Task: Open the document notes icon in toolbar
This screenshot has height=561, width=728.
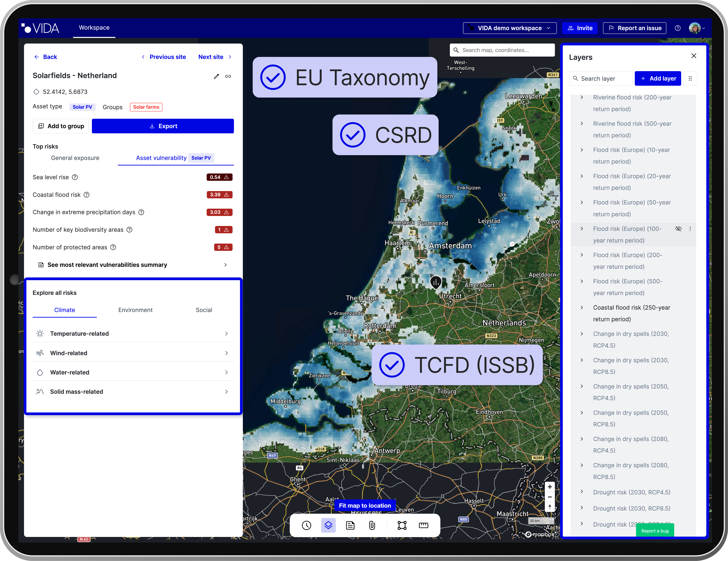Action: click(350, 525)
